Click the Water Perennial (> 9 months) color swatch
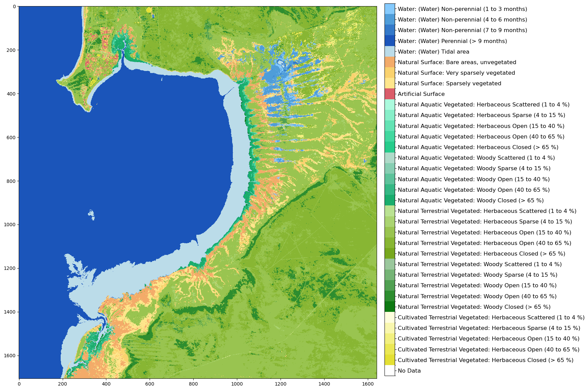Image resolution: width=588 pixels, height=390 pixels. (x=390, y=41)
